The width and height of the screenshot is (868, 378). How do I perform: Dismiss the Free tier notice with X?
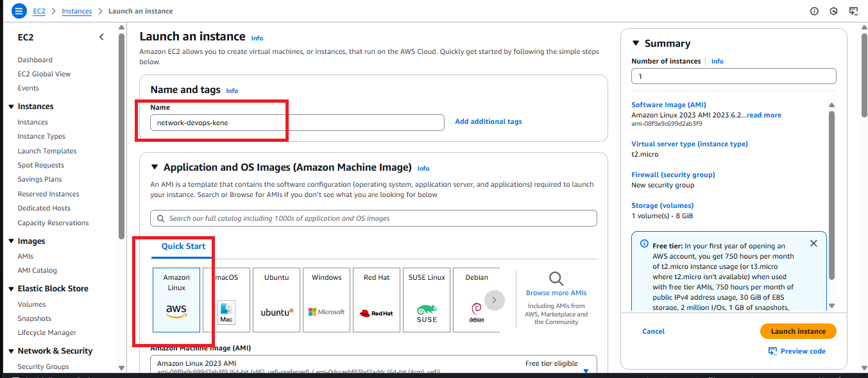click(813, 243)
